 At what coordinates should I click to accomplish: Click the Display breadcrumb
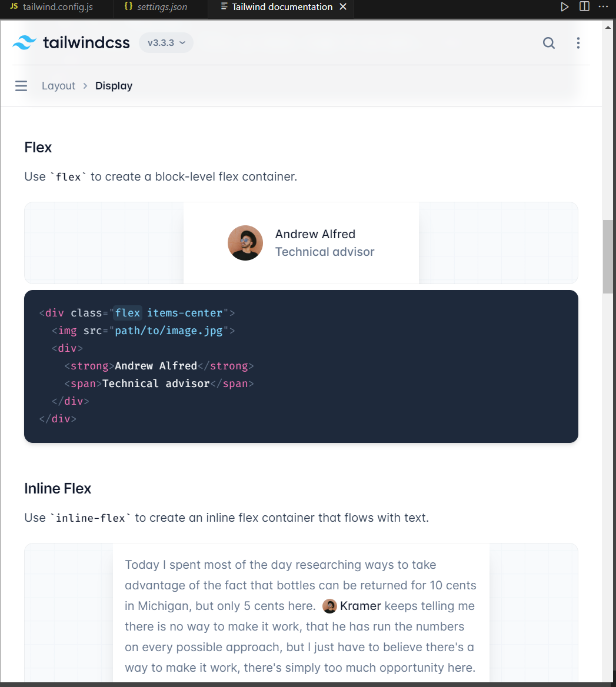pos(114,86)
